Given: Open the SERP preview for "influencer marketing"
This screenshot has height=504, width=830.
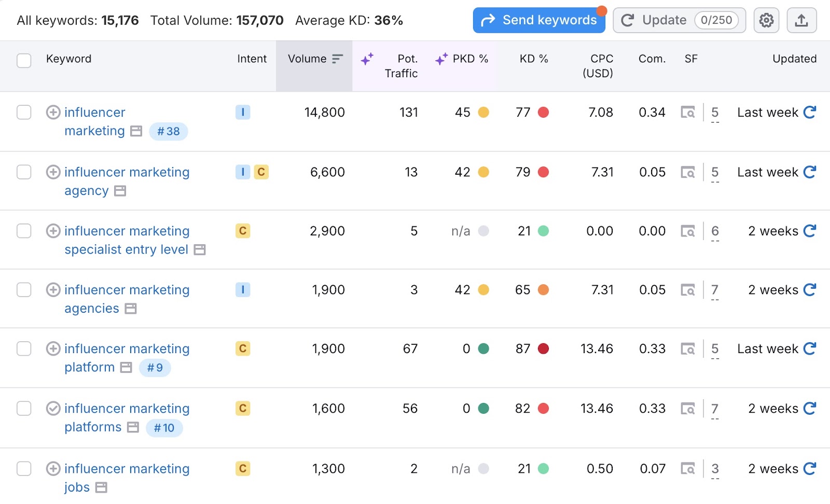Looking at the screenshot, I should click(x=688, y=113).
